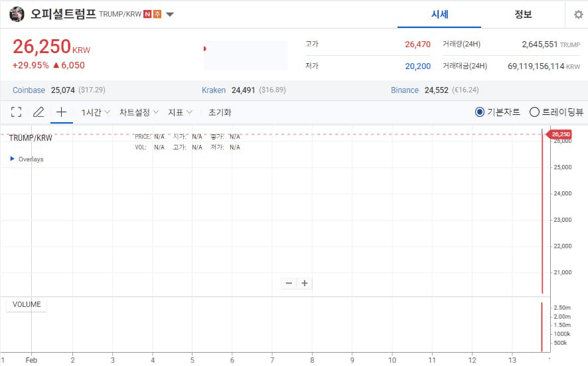Click the 오피셜트럼프 coin name

coord(63,14)
